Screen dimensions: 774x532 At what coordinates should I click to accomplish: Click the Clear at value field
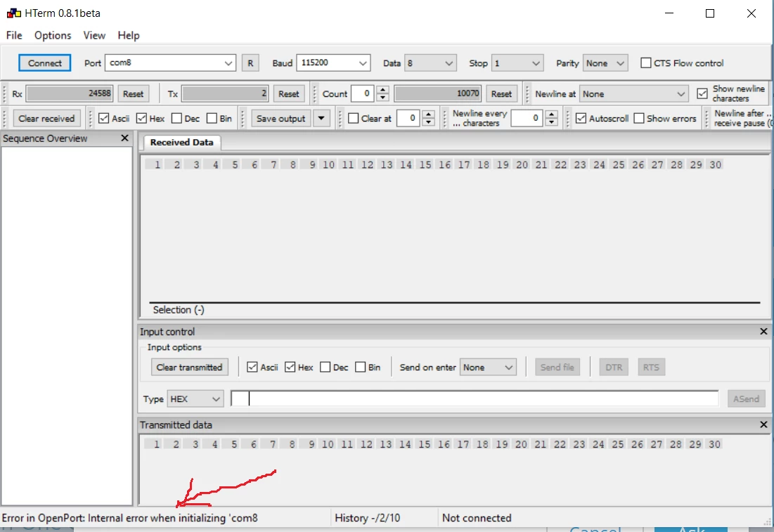tap(408, 119)
